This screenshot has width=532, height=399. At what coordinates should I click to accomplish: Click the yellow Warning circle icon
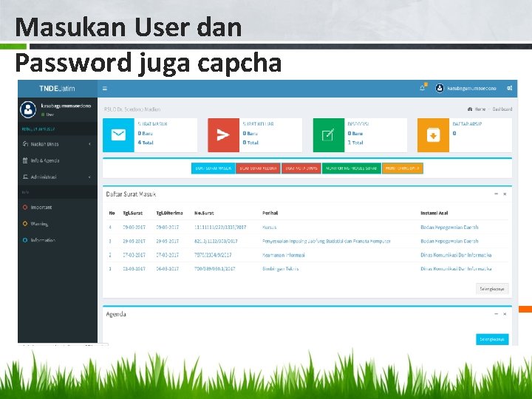[25, 224]
